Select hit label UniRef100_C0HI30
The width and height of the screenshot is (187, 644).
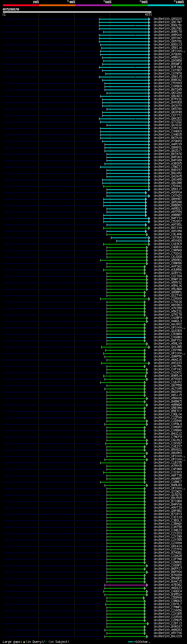tap(168, 128)
